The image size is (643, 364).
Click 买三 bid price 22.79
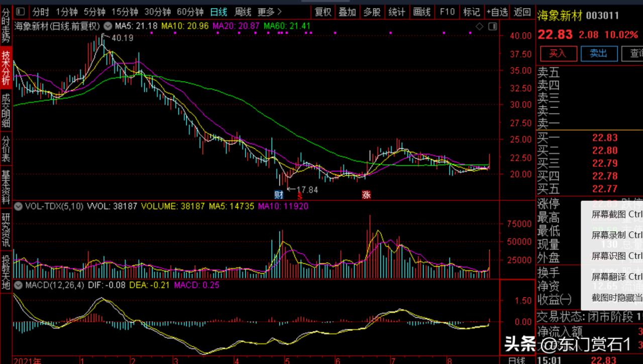pos(604,163)
